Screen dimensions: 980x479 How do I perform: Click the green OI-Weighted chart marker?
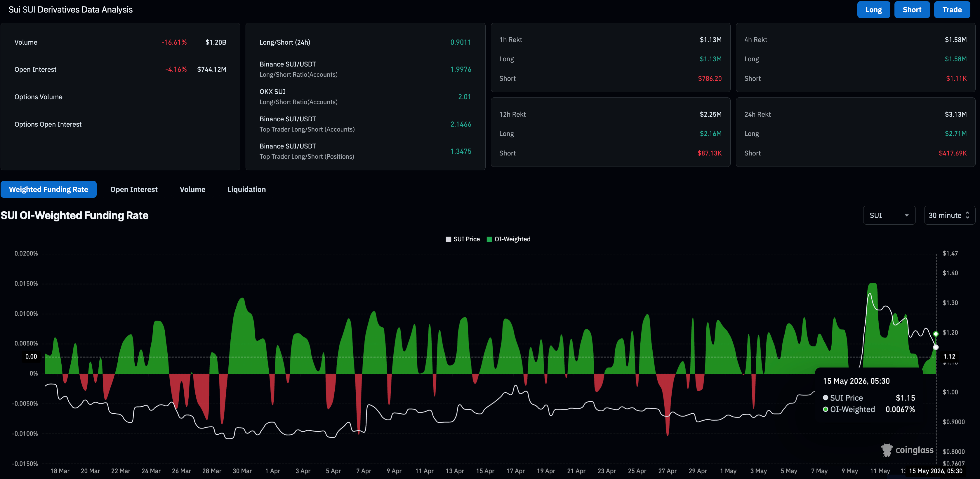point(936,334)
